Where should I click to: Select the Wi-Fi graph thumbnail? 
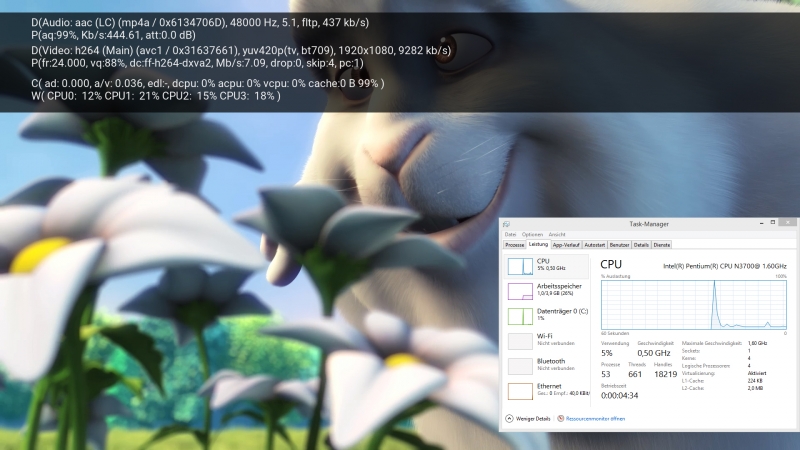point(520,341)
